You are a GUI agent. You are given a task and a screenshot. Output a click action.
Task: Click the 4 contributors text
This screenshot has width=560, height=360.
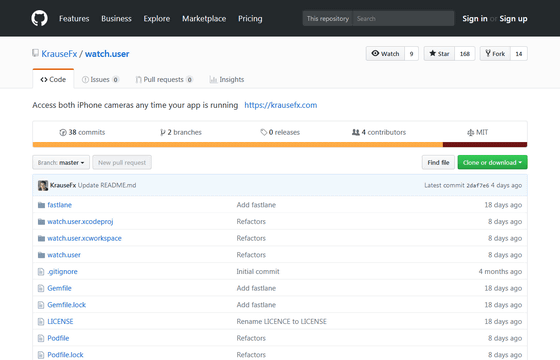(384, 132)
